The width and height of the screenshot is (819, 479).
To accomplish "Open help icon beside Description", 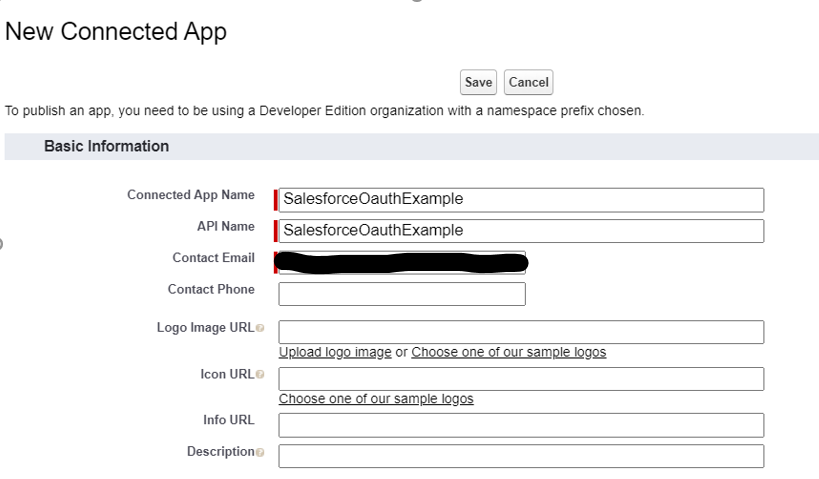I will pos(260,452).
